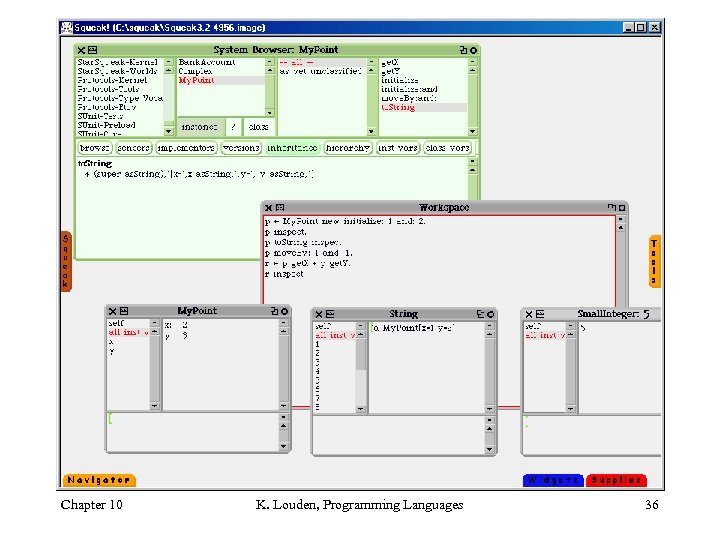Open the SmallInteger inspector menu icon
This screenshot has width=720, height=540.
tap(540, 314)
